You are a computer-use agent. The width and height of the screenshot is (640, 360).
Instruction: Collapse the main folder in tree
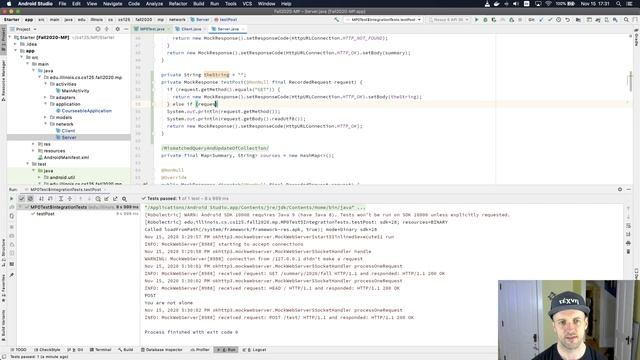28,64
